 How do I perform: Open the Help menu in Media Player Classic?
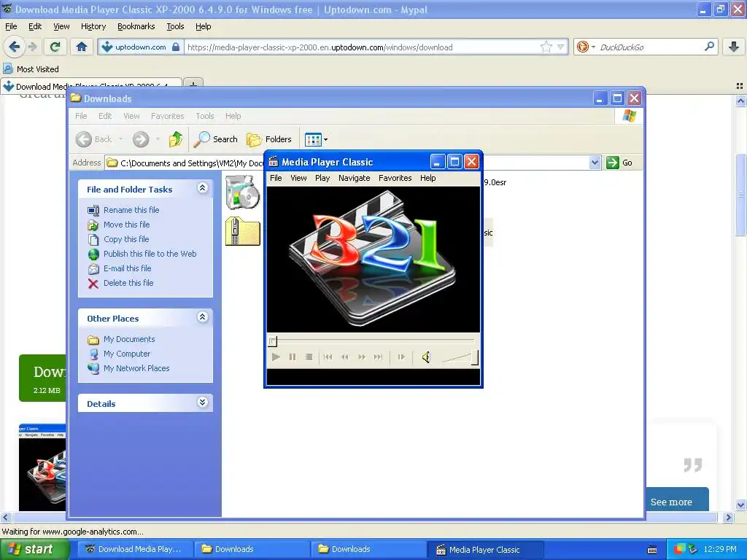point(427,178)
